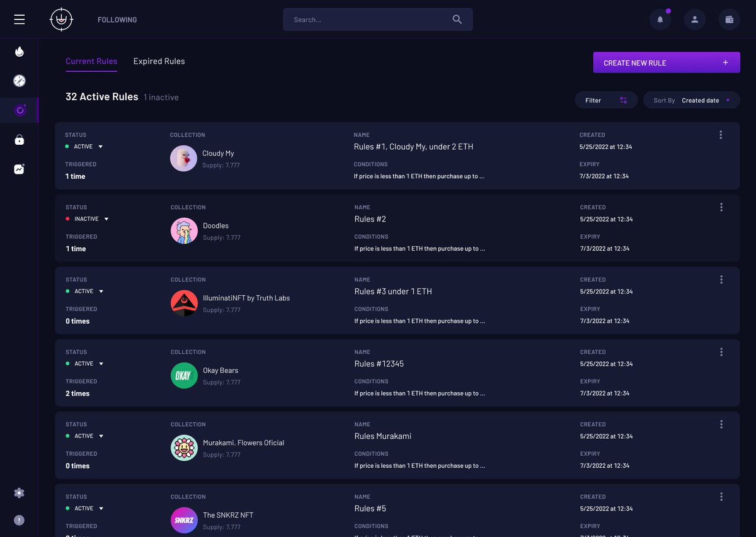Switch to Expired Rules tab
The height and width of the screenshot is (537, 756).
(159, 61)
